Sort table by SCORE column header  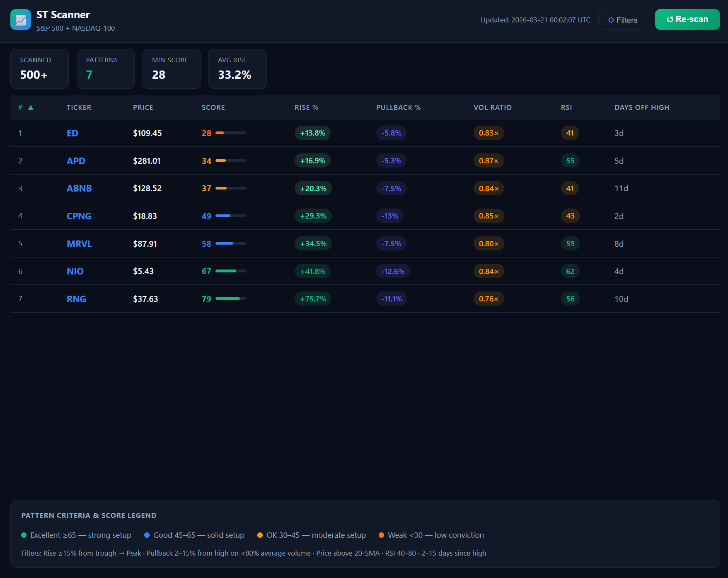click(x=213, y=107)
